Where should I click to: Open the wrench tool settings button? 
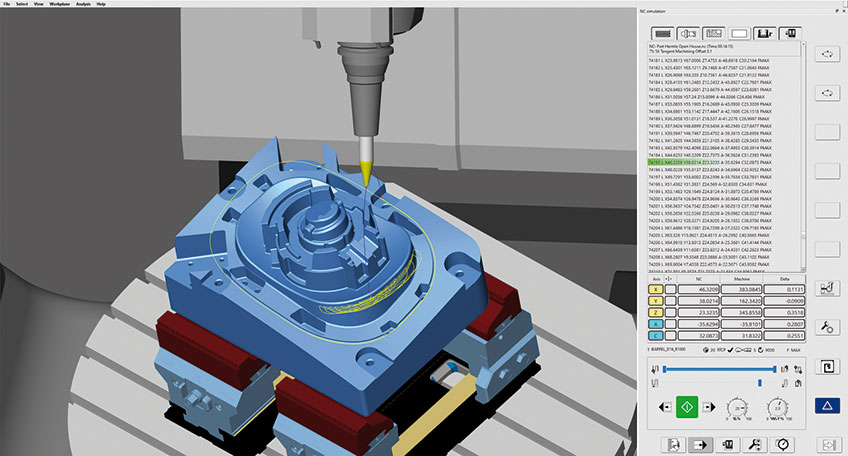[830, 327]
